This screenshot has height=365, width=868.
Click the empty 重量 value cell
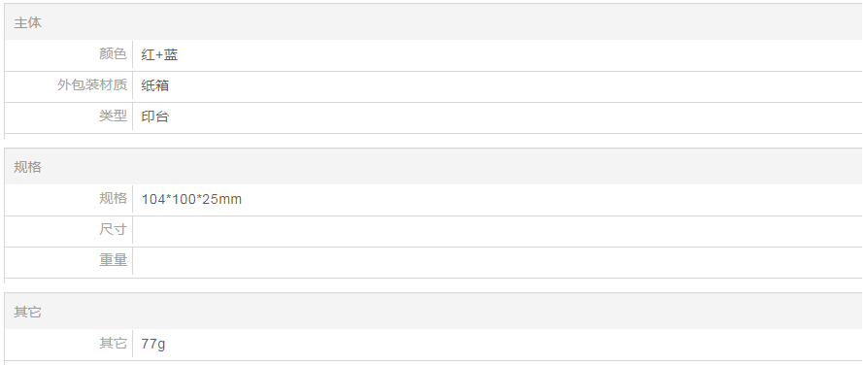point(497,262)
